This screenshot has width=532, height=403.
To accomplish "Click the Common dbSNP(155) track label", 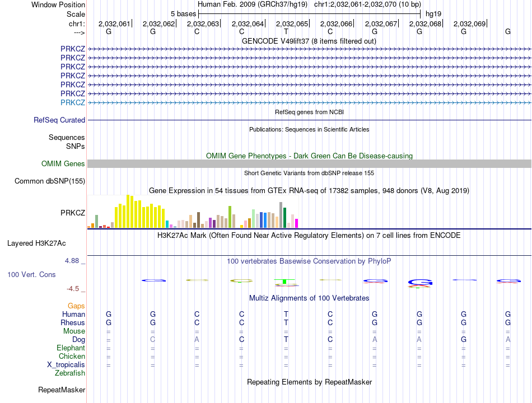I will 50,181.
